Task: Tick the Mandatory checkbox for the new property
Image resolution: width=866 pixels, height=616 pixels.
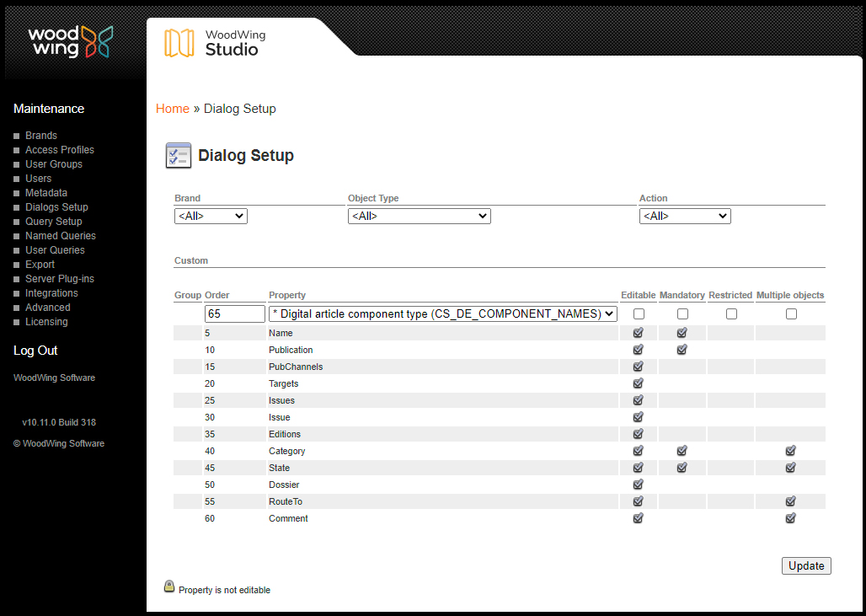Action: [x=682, y=313]
